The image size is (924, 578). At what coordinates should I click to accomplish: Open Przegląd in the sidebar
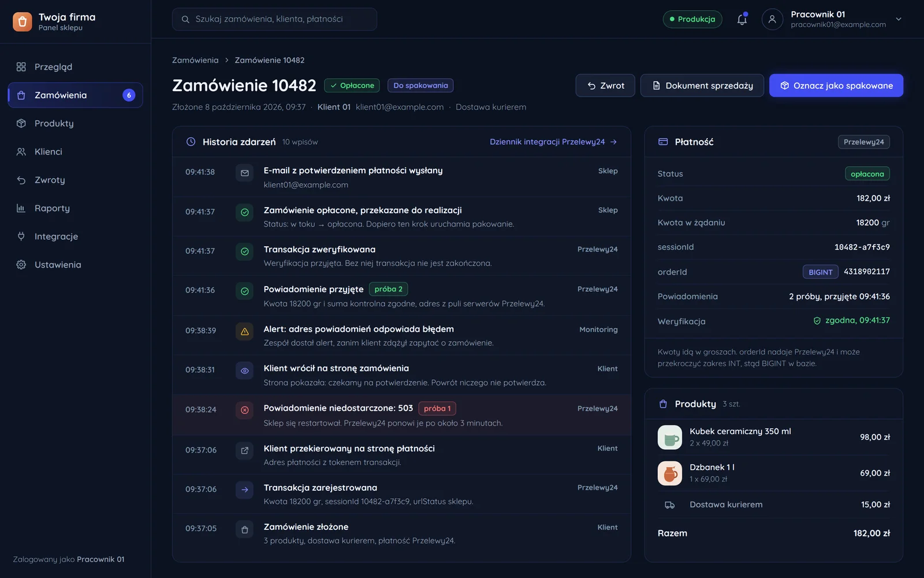(75, 67)
